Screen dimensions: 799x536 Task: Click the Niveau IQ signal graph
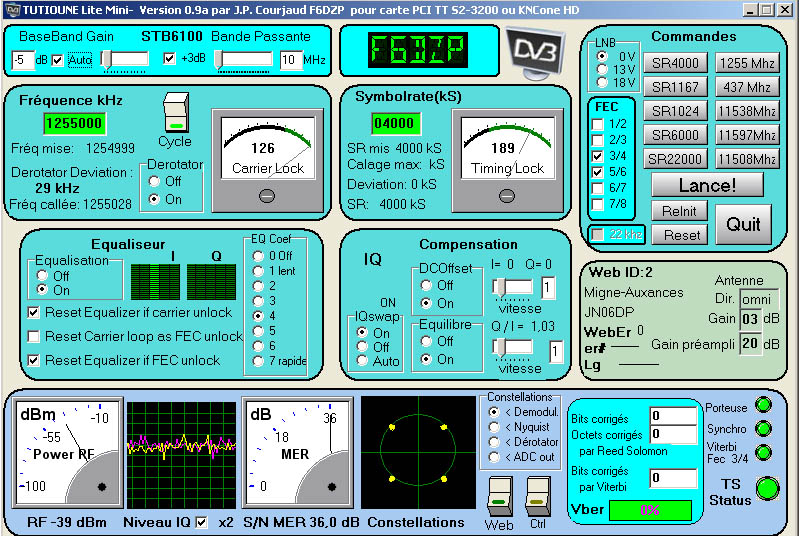[181, 455]
